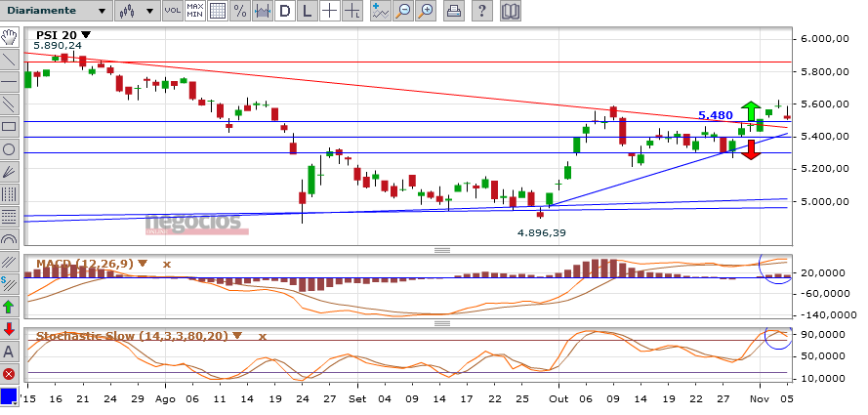
Task: Toggle the chart grid display
Action: 218,11
